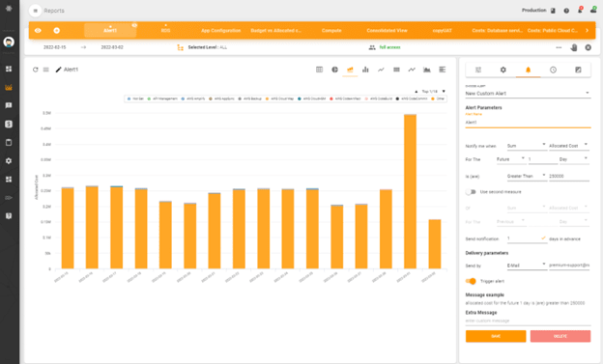Open the alerts bell panel tab
This screenshot has height=364, width=603.
point(528,70)
